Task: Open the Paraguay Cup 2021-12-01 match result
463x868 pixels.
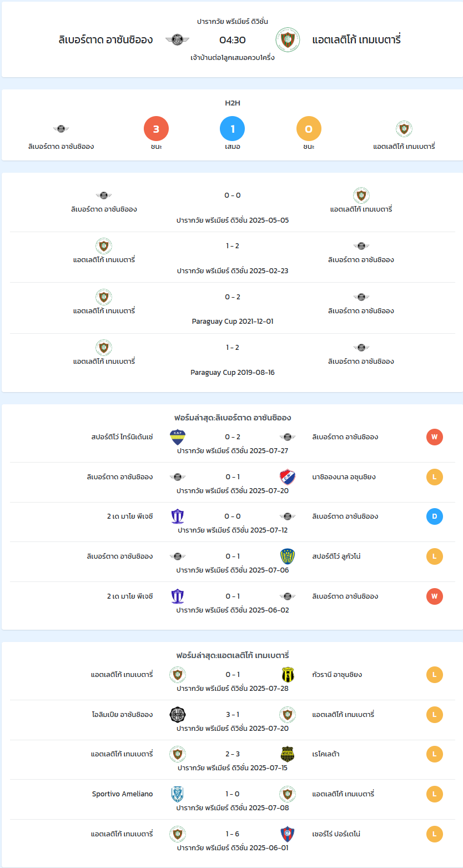Action: 233,308
